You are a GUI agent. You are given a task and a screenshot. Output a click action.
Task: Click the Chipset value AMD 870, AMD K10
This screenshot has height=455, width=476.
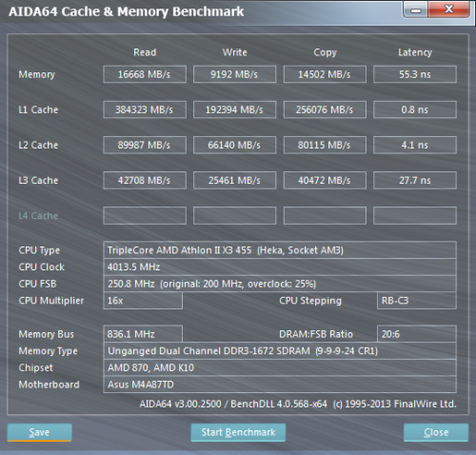pos(280,367)
